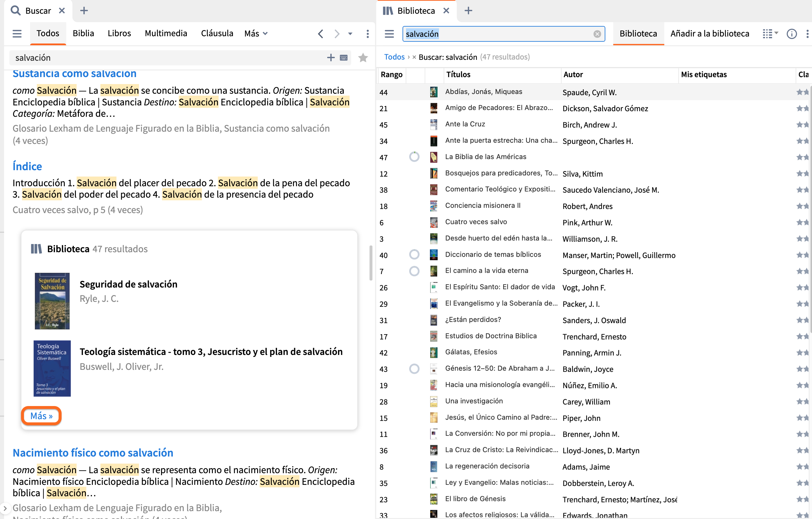This screenshot has height=519, width=812.
Task: Click the favorite star beside search box
Action: tap(363, 58)
